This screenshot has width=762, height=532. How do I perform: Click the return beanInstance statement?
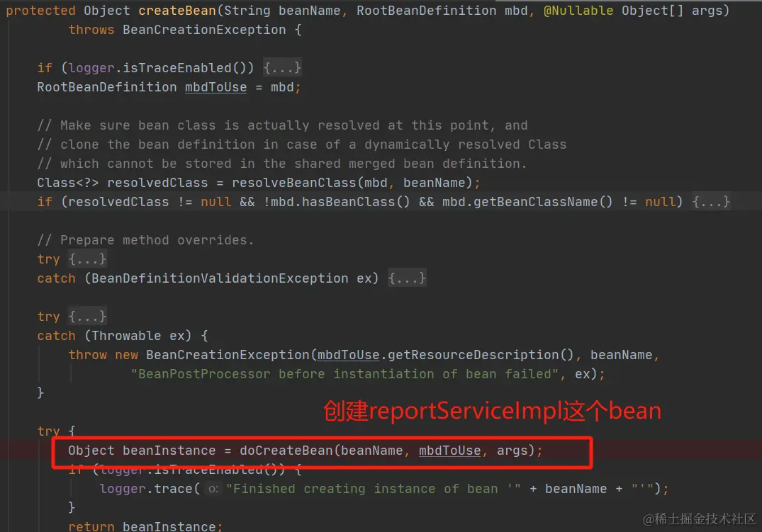(145, 526)
